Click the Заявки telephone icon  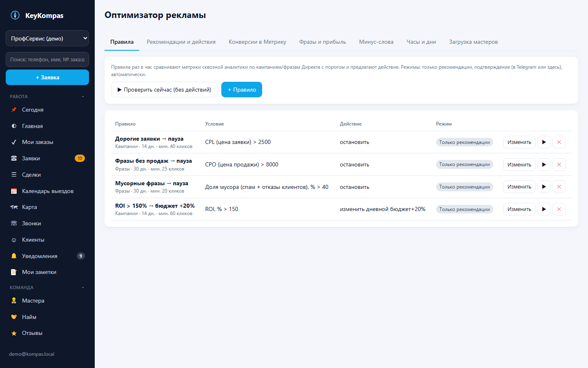tap(14, 158)
